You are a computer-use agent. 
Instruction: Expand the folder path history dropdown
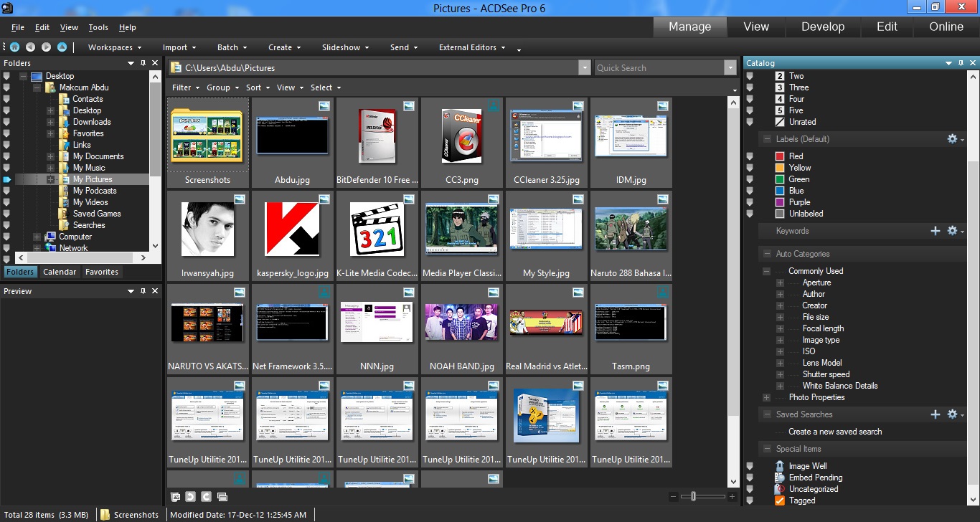point(584,68)
